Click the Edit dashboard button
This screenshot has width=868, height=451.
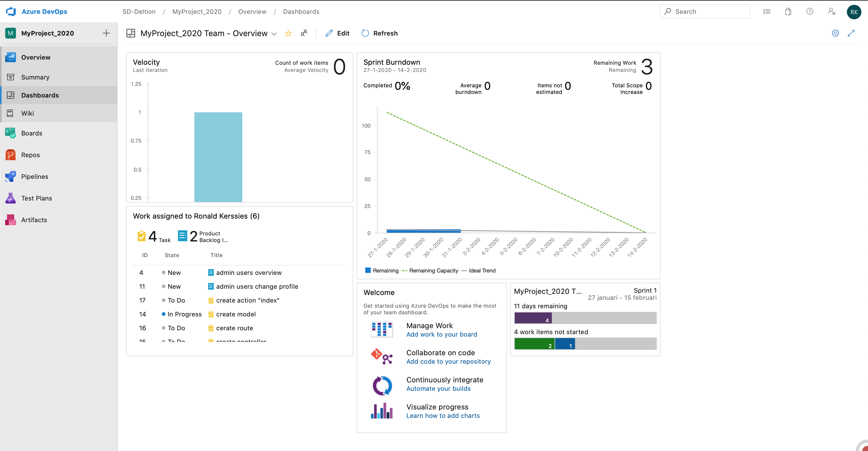(337, 33)
